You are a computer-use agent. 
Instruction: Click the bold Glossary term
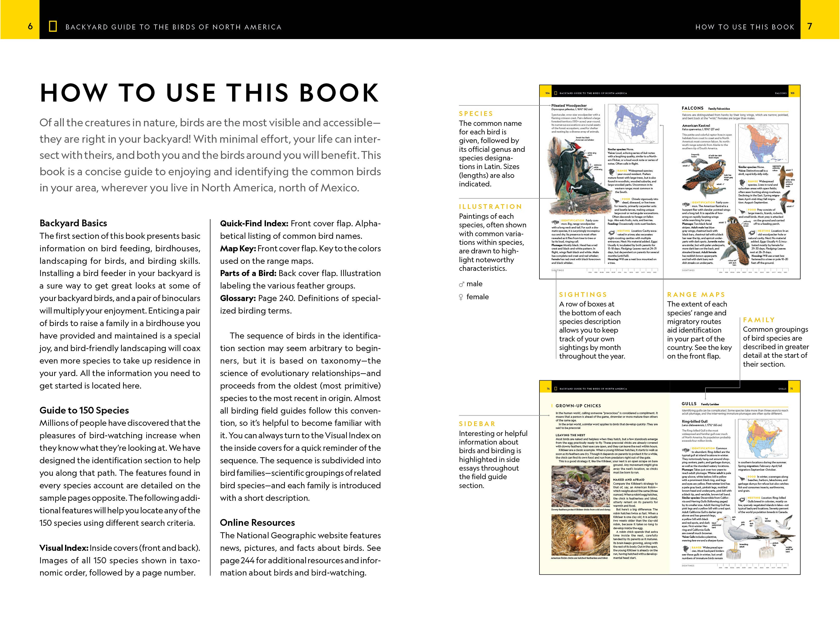coord(238,298)
